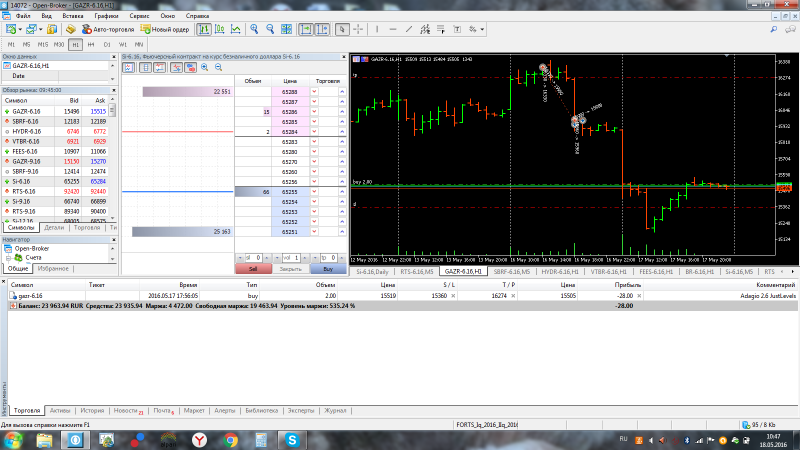The width and height of the screenshot is (800, 450).
Task: Click sell arrow at price 65288
Action: tap(314, 92)
